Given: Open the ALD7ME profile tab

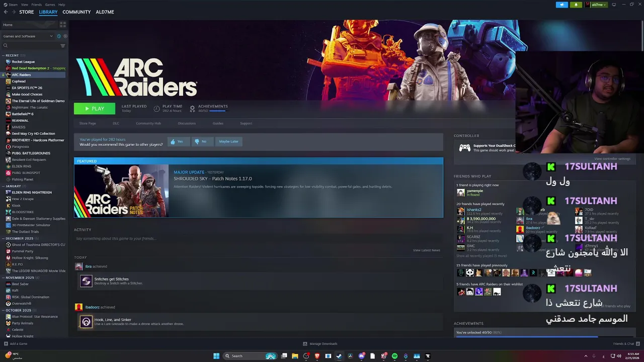Looking at the screenshot, I should (105, 12).
